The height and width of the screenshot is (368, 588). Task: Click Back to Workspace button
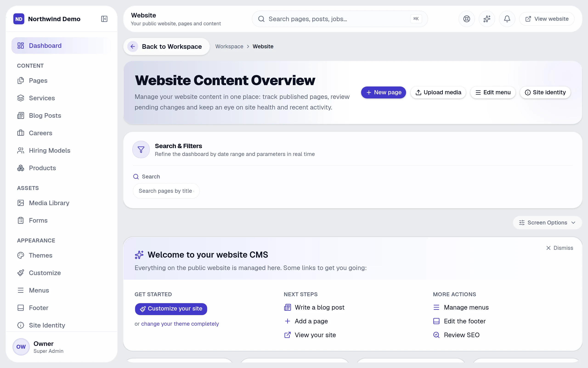coord(167,46)
